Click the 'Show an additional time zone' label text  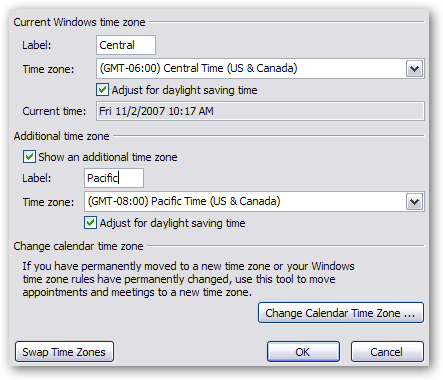point(108,157)
